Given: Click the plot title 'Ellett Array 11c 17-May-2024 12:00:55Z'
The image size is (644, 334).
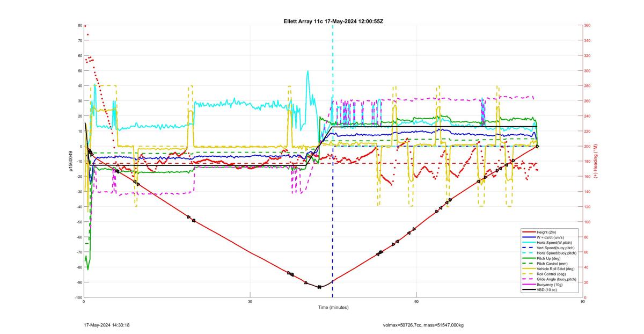Looking at the screenshot, I should (333, 21).
